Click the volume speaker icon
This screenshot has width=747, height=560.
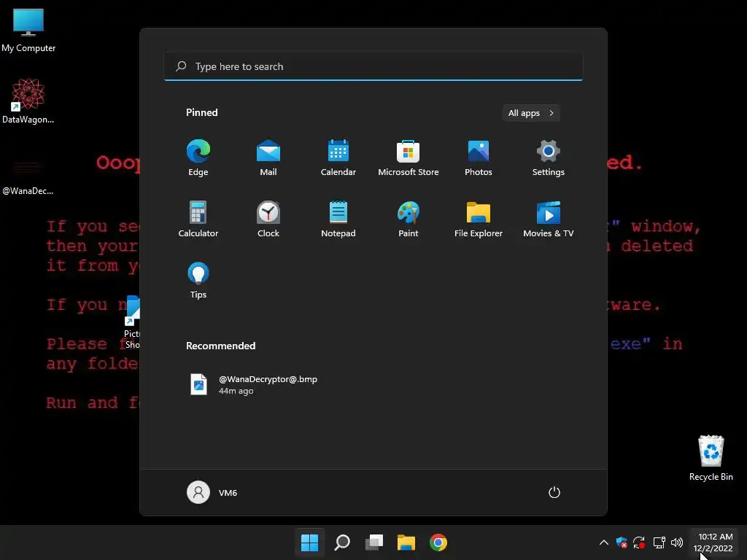click(676, 542)
